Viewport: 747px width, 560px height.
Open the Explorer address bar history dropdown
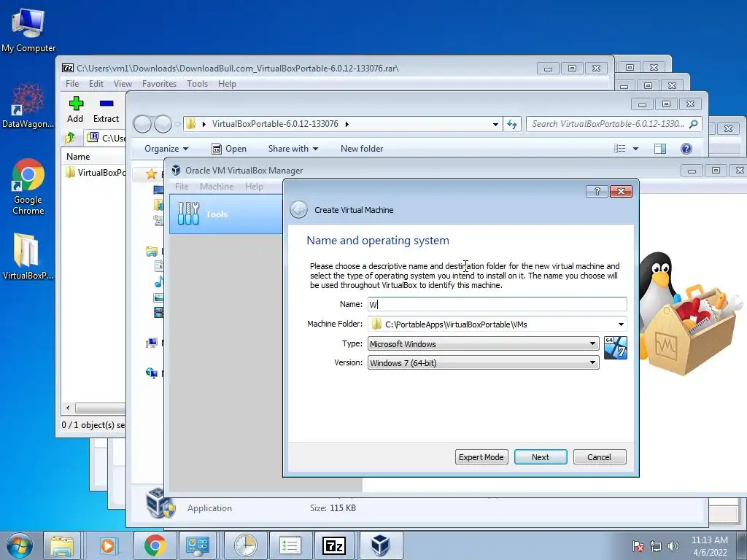click(x=495, y=124)
